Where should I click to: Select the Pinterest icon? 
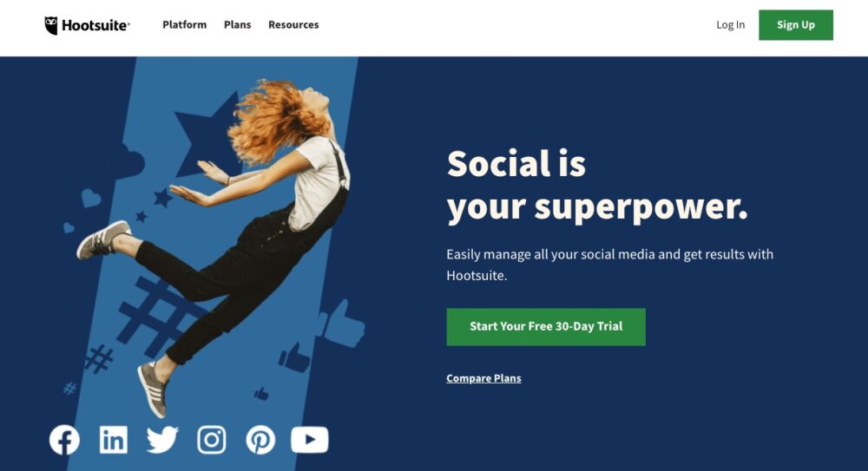click(x=260, y=440)
